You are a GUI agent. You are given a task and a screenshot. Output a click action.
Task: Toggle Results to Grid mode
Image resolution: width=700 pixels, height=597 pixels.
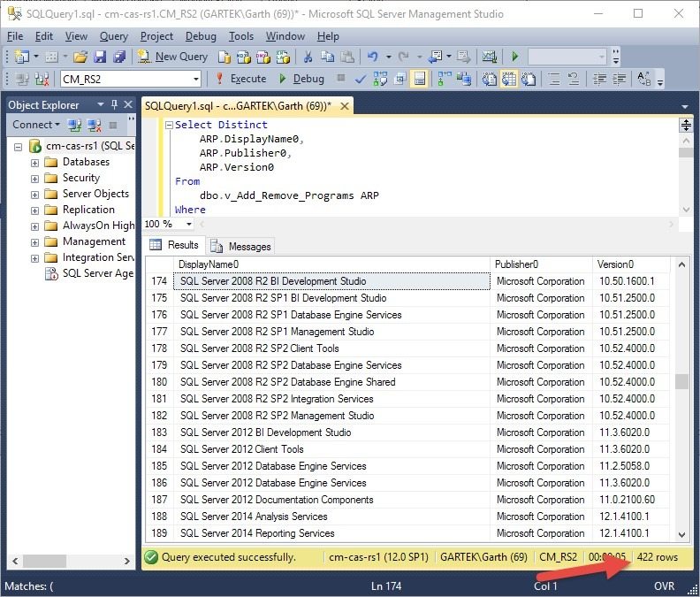tap(509, 80)
